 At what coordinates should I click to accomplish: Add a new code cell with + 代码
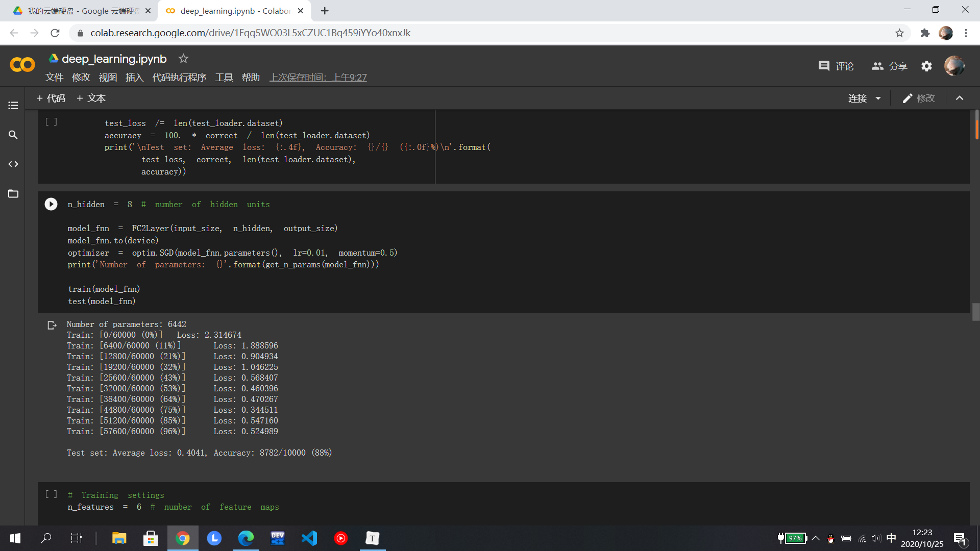tap(51, 98)
